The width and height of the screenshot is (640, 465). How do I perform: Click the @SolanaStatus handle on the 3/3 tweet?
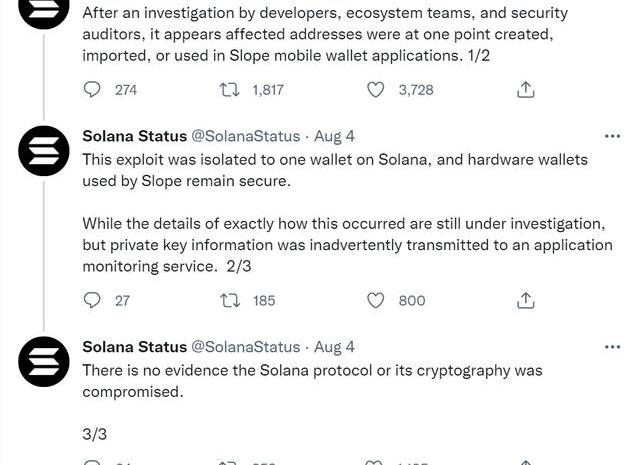pyautogui.click(x=245, y=347)
